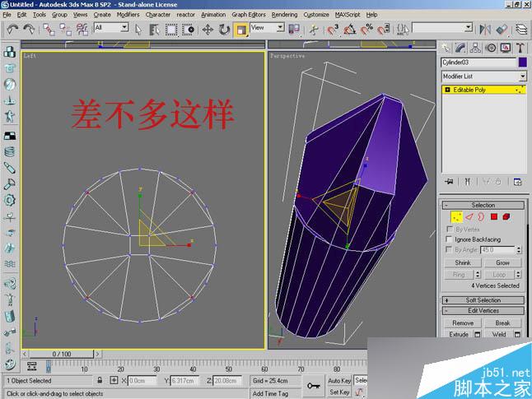This screenshot has width=532, height=399.
Task: Click the Mirror tool icon
Action: click(485, 30)
